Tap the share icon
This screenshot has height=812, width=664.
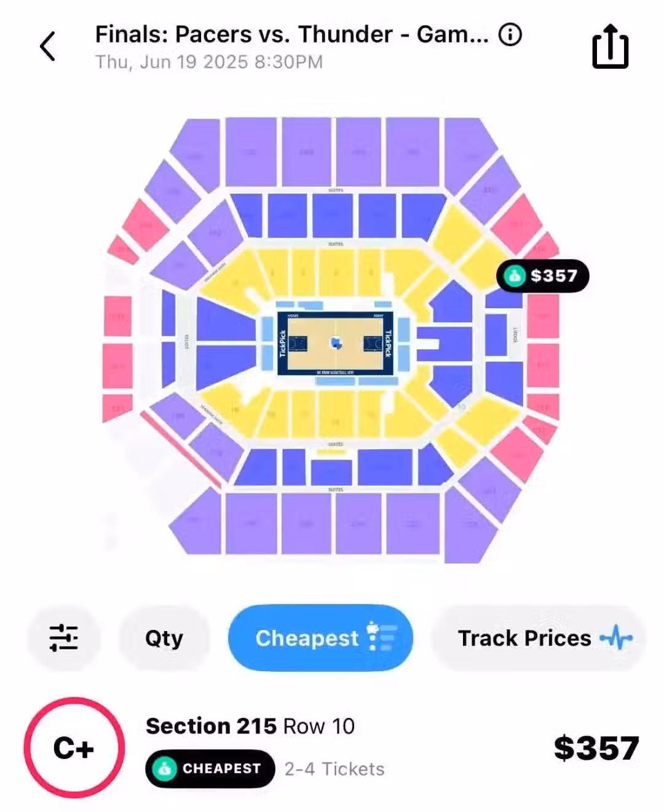pyautogui.click(x=610, y=47)
